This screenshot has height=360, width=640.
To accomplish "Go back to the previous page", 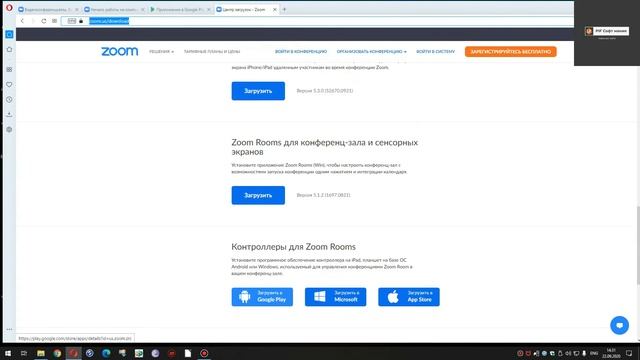I will tap(22, 21).
